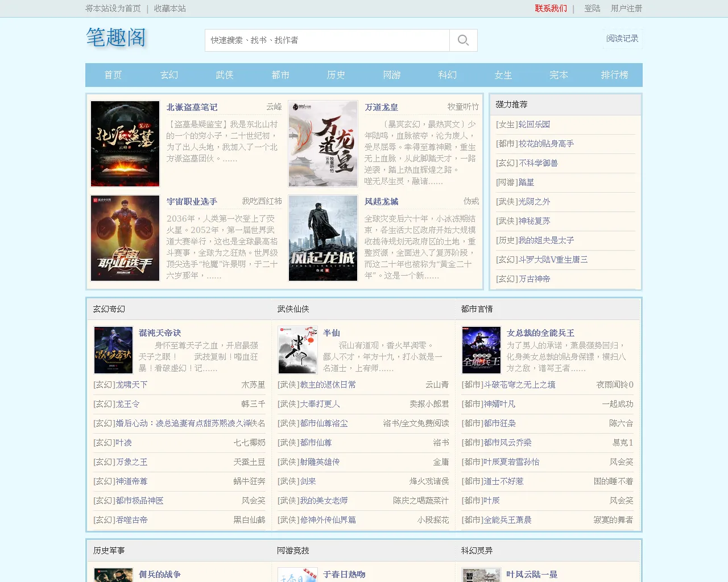The height and width of the screenshot is (582, 728).
Task: Open 龙啸天下 in 玄幻 list
Action: (x=131, y=385)
